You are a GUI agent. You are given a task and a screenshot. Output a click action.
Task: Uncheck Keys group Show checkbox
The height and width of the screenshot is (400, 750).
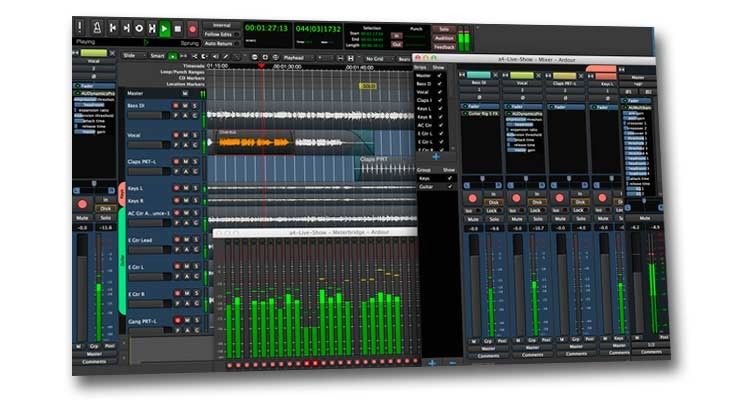450,178
